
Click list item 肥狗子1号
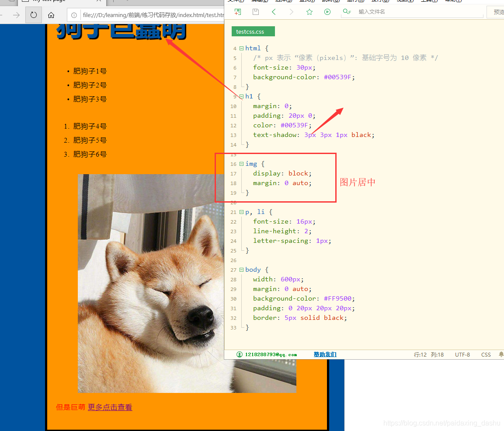(x=90, y=71)
